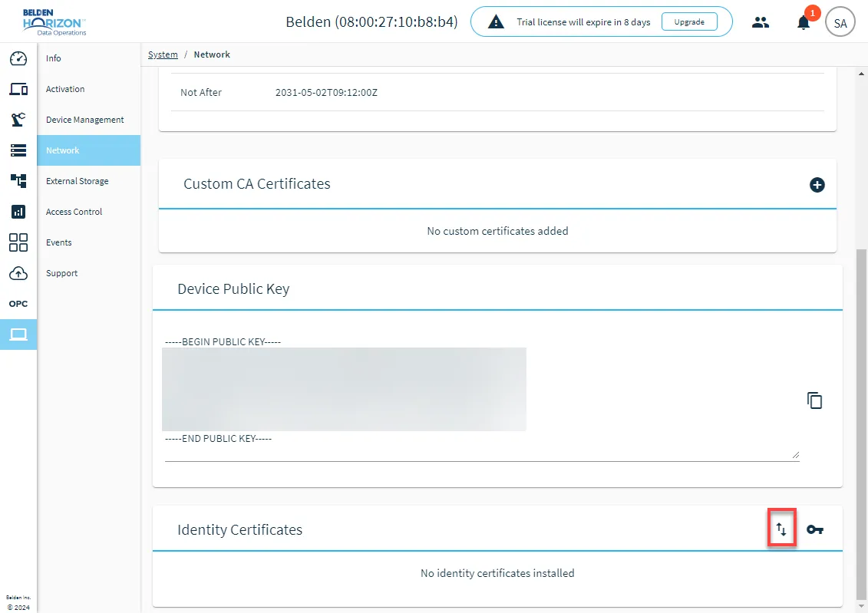Click the Device Public Key heading
This screenshot has height=613, width=868.
coord(233,288)
